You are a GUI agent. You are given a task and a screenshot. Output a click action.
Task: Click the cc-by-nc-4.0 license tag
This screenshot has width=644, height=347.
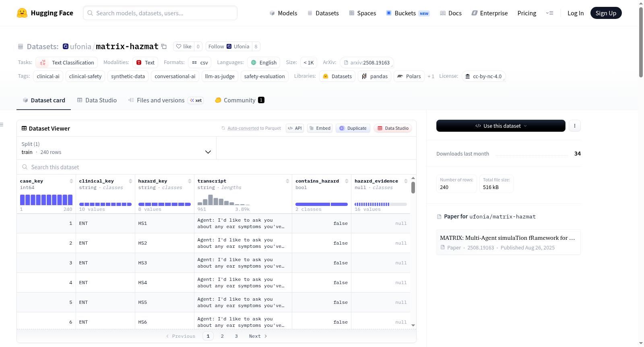(x=483, y=76)
